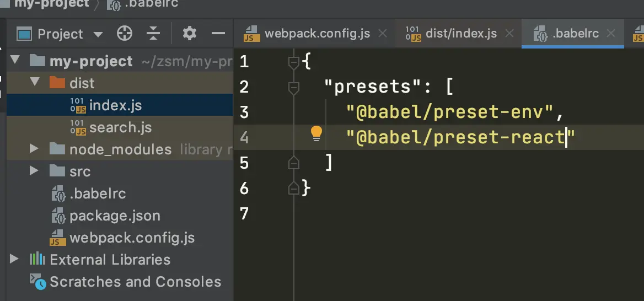Open Project panel settings gear
Screen dimensions: 644x301
click(190, 34)
